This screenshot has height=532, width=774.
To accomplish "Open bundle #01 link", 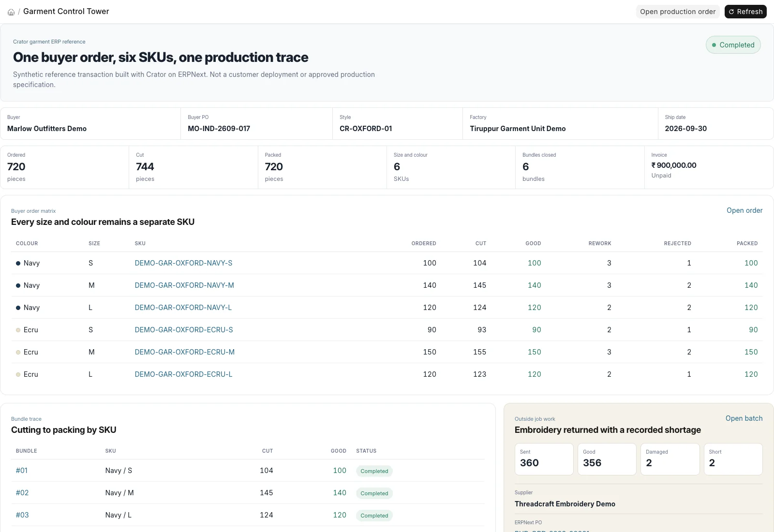I will click(22, 471).
